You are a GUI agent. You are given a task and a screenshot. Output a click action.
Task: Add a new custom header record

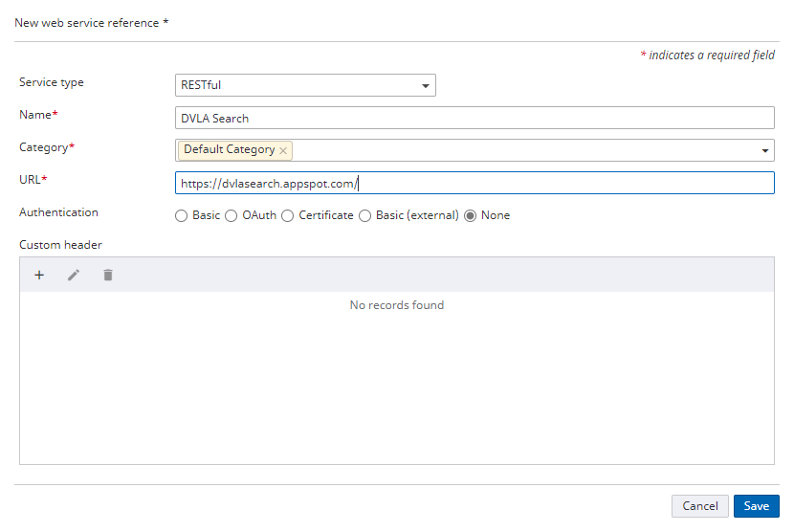point(39,276)
